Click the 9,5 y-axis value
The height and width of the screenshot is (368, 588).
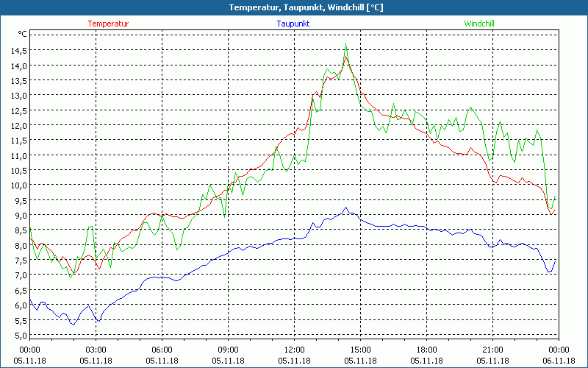pos(21,200)
